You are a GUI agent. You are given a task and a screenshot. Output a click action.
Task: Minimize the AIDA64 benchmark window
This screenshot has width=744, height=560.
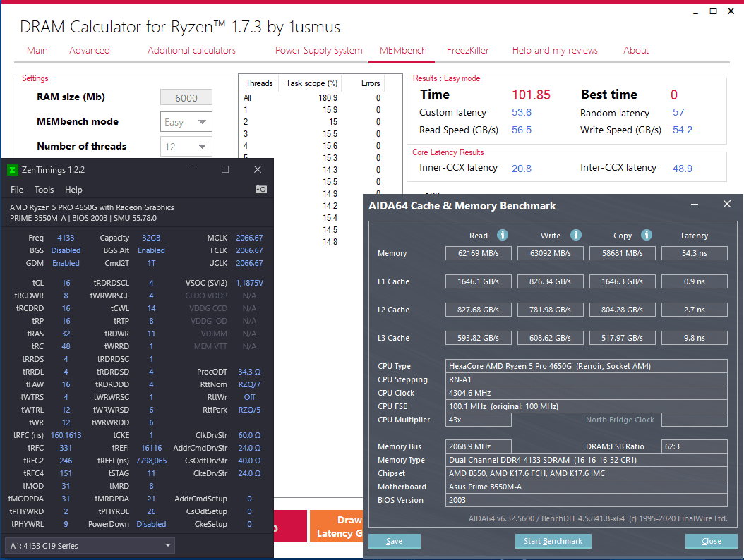[x=695, y=204]
